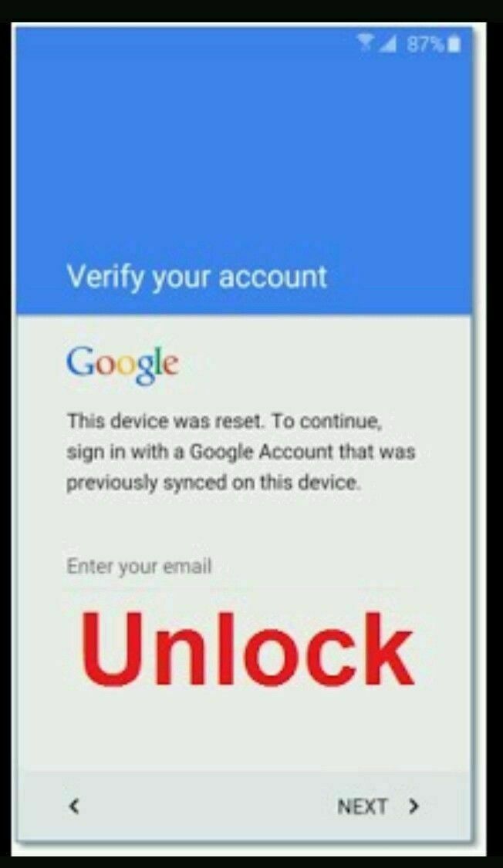Screen dimensions: 503x868
Task: Click the back chevron arrow
Action: (x=74, y=806)
